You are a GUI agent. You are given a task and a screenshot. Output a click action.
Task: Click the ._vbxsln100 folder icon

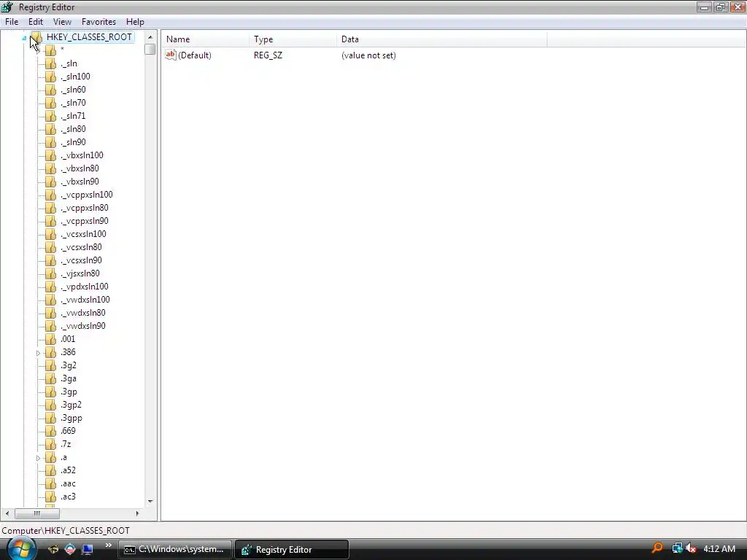click(x=50, y=156)
